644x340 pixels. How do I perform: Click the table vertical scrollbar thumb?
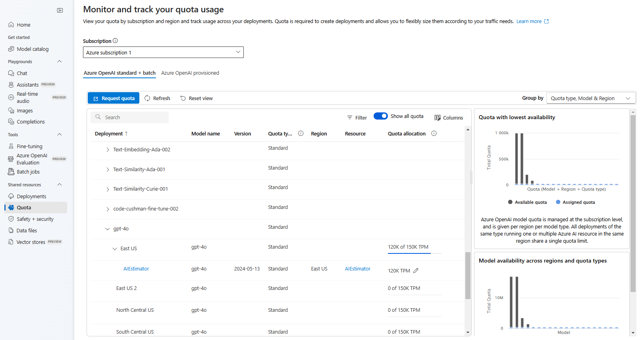pyautogui.click(x=468, y=275)
